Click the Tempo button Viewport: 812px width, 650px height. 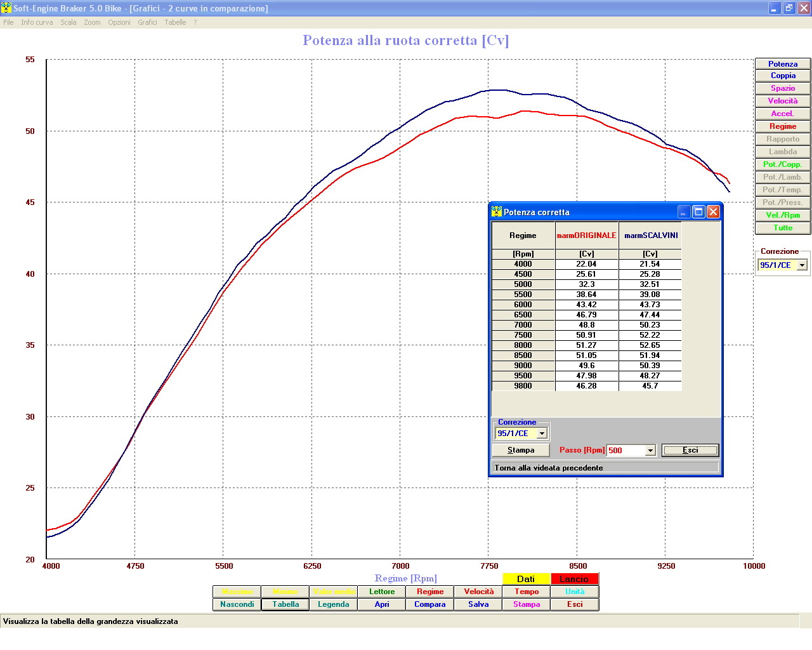[527, 592]
